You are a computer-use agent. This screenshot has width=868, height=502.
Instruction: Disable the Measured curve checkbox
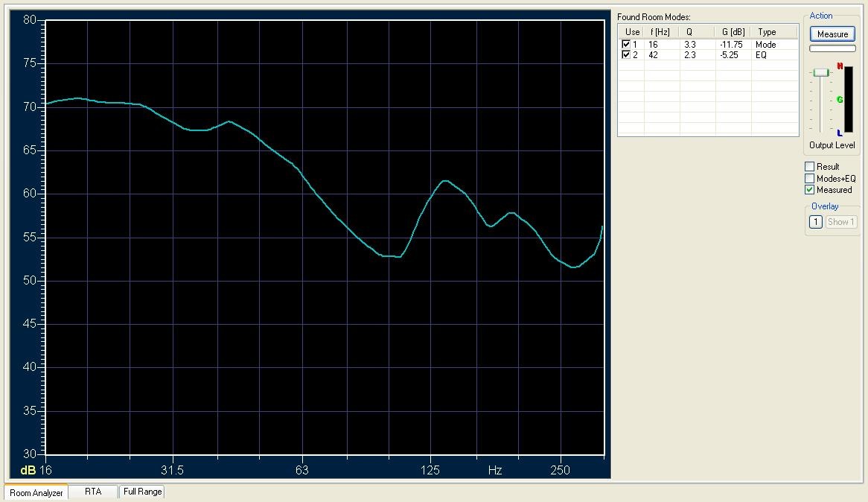809,189
